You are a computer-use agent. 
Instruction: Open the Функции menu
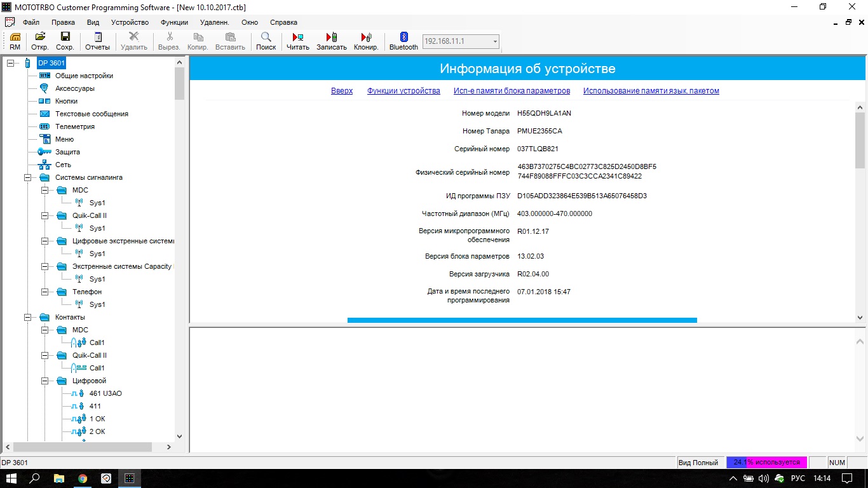pos(174,22)
